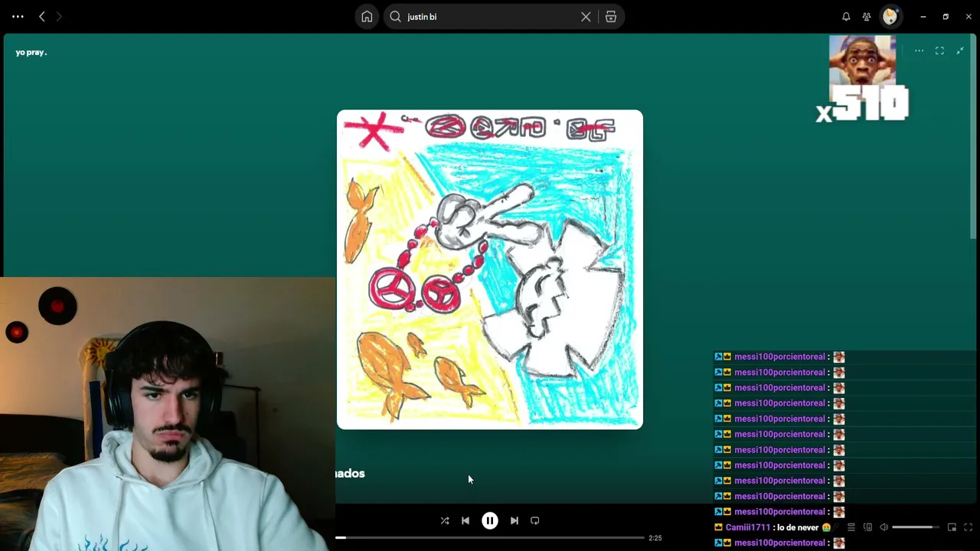980x551 pixels.
Task: Enter full screen from the now playing view
Action: 939,51
